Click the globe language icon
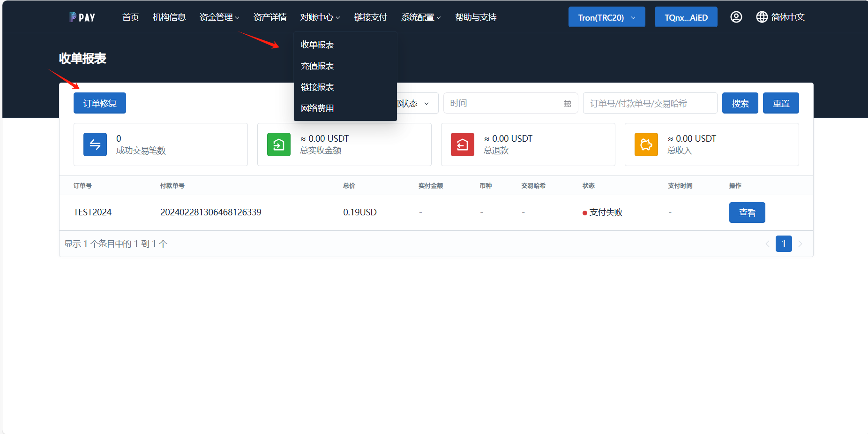 pyautogui.click(x=762, y=17)
